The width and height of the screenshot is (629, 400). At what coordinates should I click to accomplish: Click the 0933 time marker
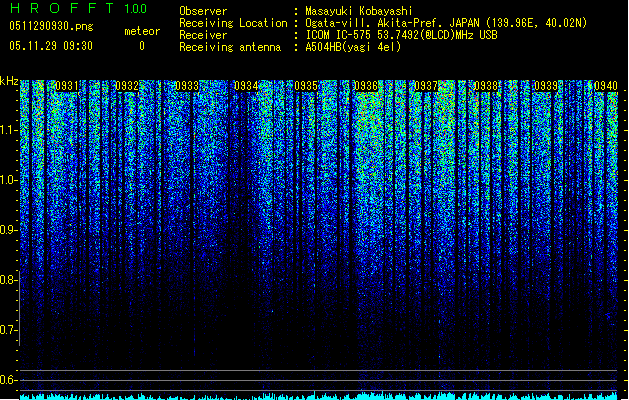[187, 86]
